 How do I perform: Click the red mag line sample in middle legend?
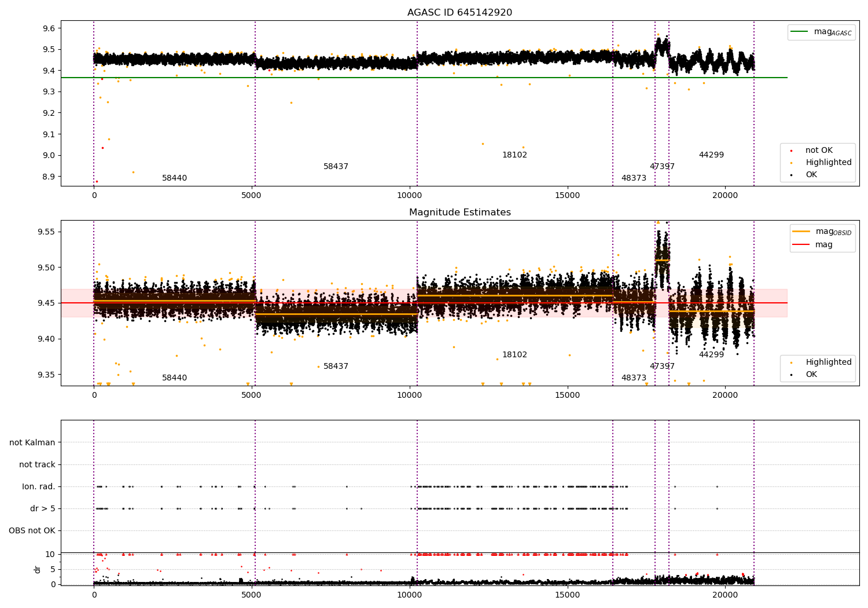tap(801, 245)
